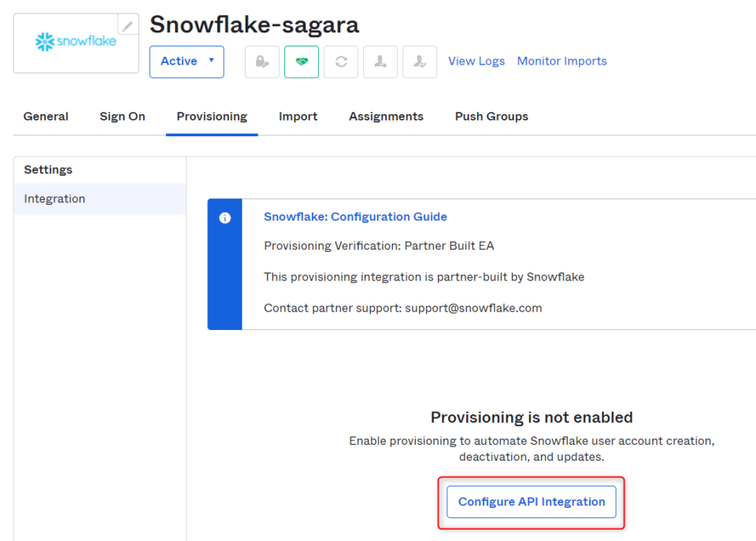Switch to the General tab
The height and width of the screenshot is (541, 756).
45,116
